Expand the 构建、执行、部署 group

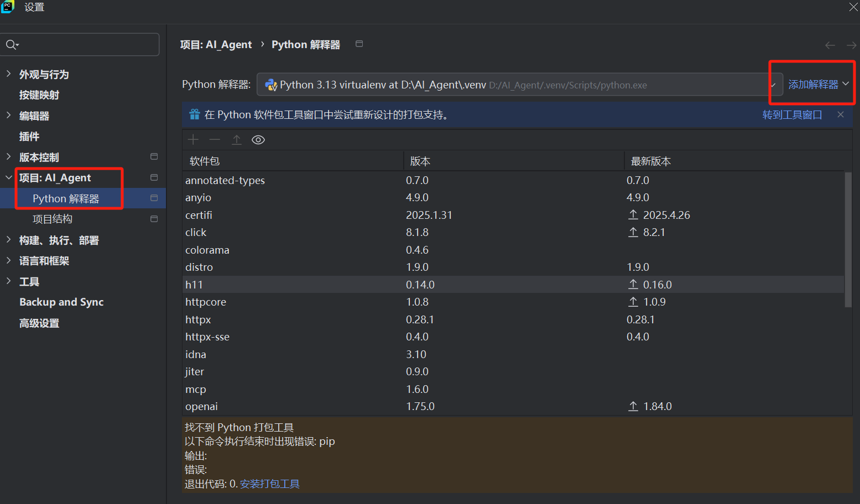tap(8, 239)
